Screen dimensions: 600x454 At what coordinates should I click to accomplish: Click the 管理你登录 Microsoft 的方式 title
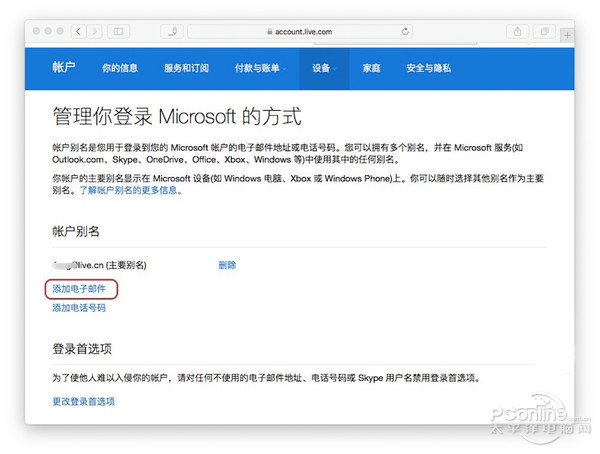click(x=177, y=116)
